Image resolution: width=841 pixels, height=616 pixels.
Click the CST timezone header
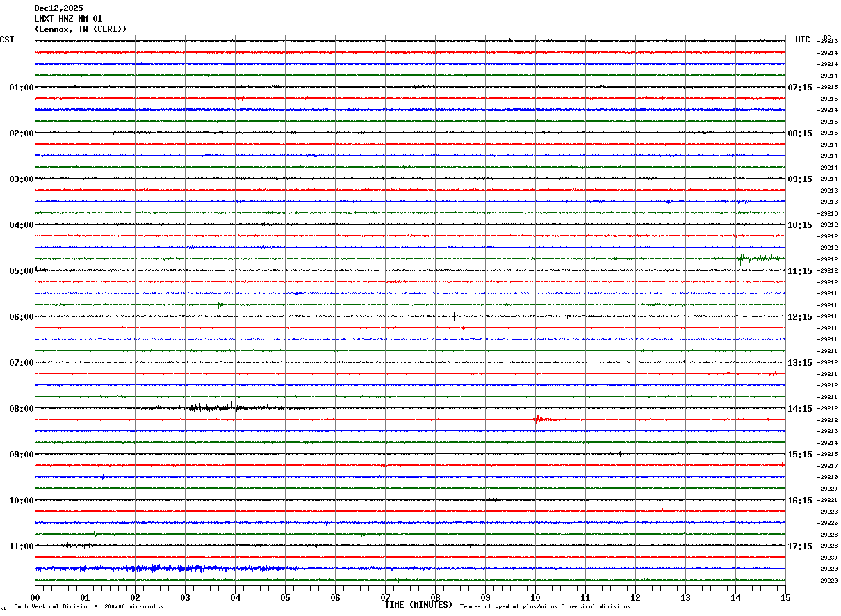click(x=7, y=40)
